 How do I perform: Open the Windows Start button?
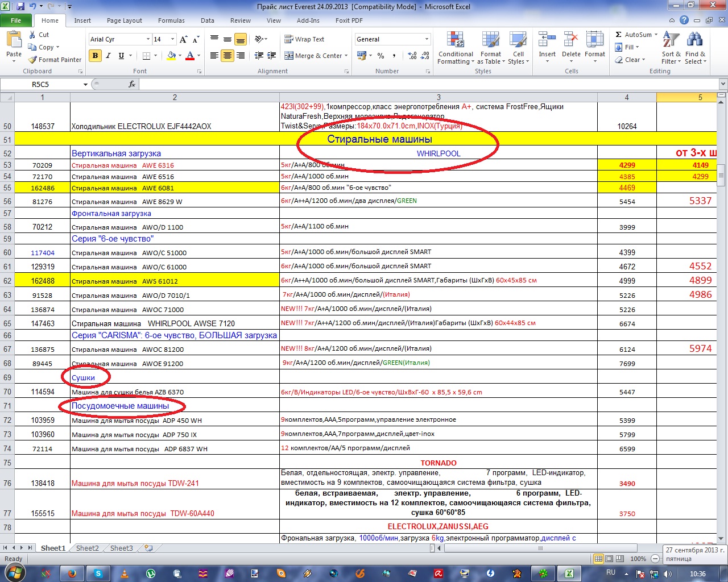tap(14, 573)
